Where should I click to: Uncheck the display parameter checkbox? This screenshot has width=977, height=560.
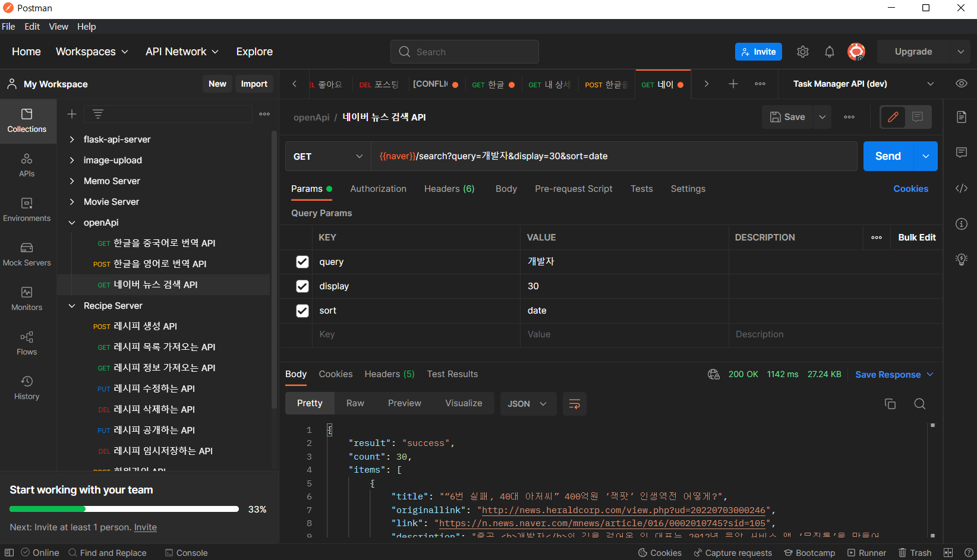click(302, 286)
